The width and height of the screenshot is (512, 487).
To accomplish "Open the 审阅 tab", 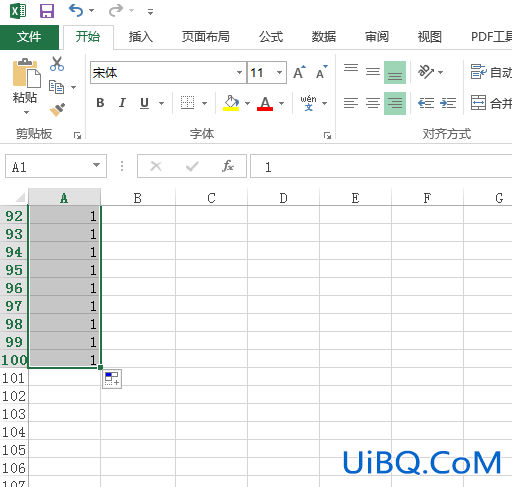I will coord(377,37).
